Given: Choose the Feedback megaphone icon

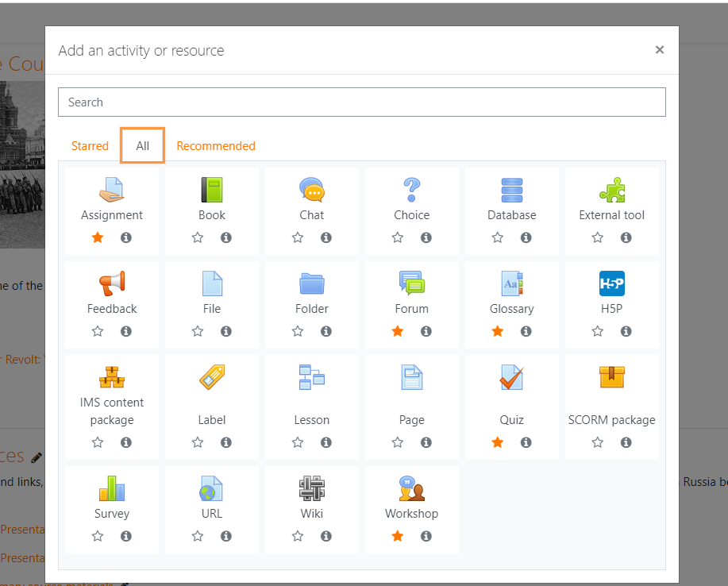Looking at the screenshot, I should [112, 283].
